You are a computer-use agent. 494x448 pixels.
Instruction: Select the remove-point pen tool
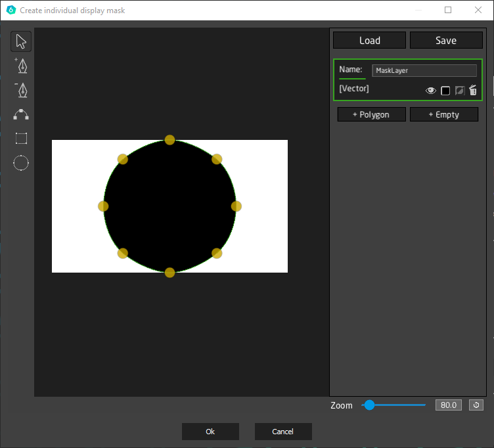pyautogui.click(x=21, y=91)
